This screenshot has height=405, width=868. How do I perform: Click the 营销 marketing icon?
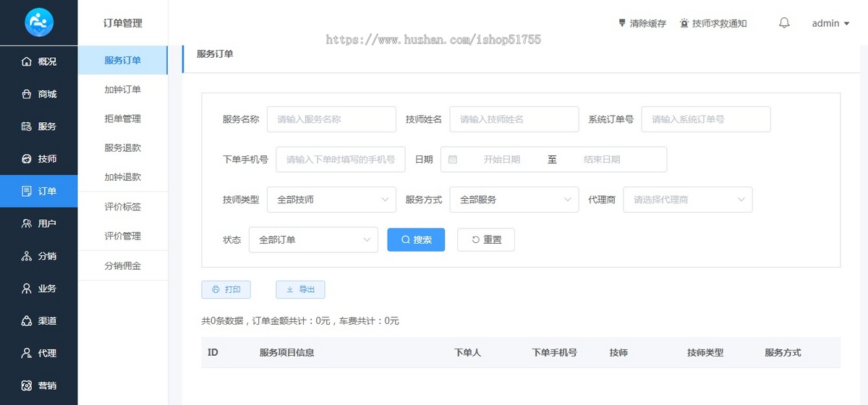tap(27, 385)
